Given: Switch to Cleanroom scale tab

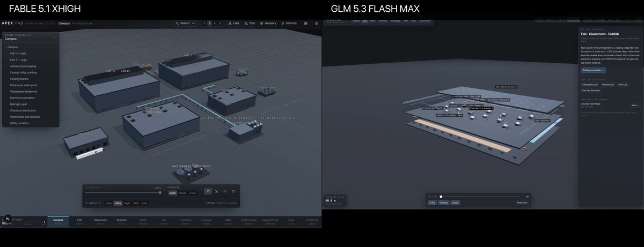Looking at the screenshot, I should (101, 221).
